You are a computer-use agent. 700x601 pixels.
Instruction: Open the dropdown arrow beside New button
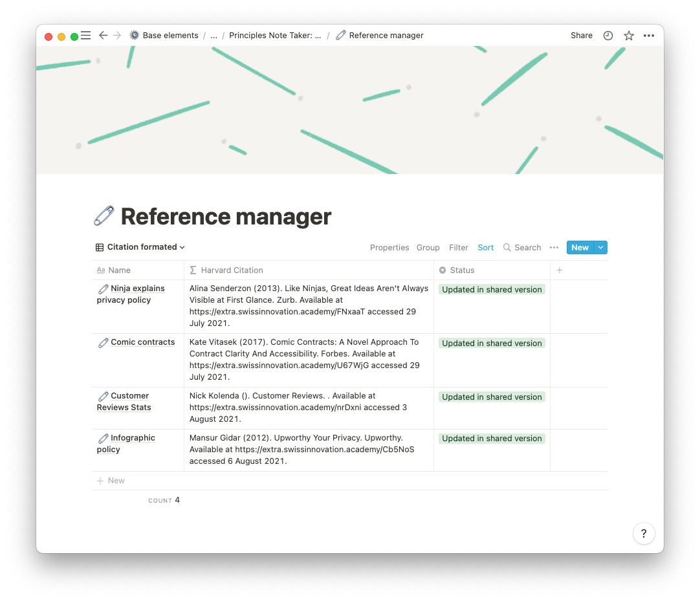pyautogui.click(x=600, y=247)
